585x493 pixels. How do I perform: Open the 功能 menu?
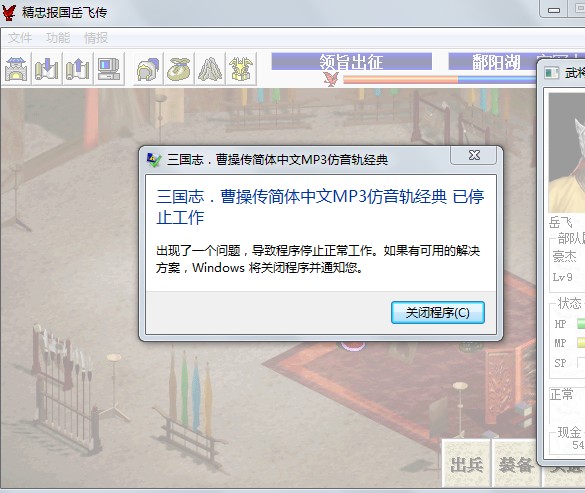coord(58,38)
